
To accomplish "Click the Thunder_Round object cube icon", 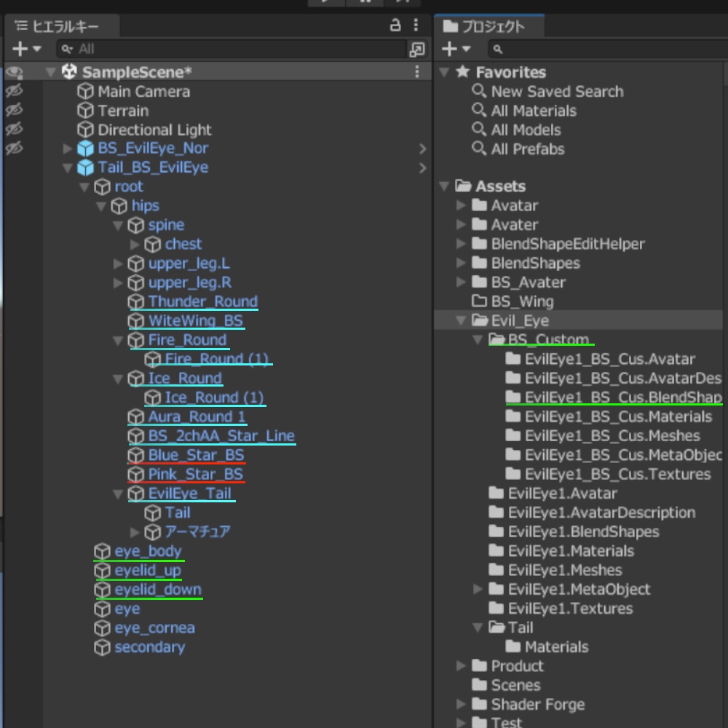I will (x=136, y=302).
